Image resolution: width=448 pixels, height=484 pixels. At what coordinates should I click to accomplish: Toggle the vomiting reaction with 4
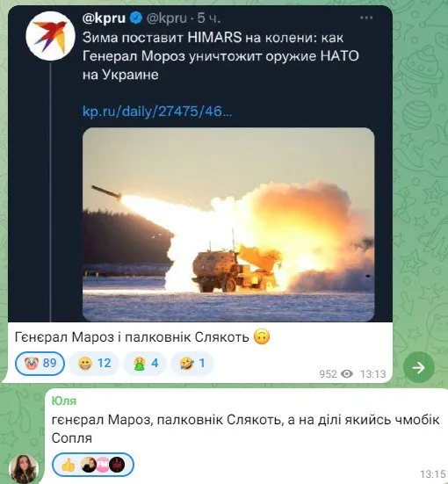(x=145, y=364)
